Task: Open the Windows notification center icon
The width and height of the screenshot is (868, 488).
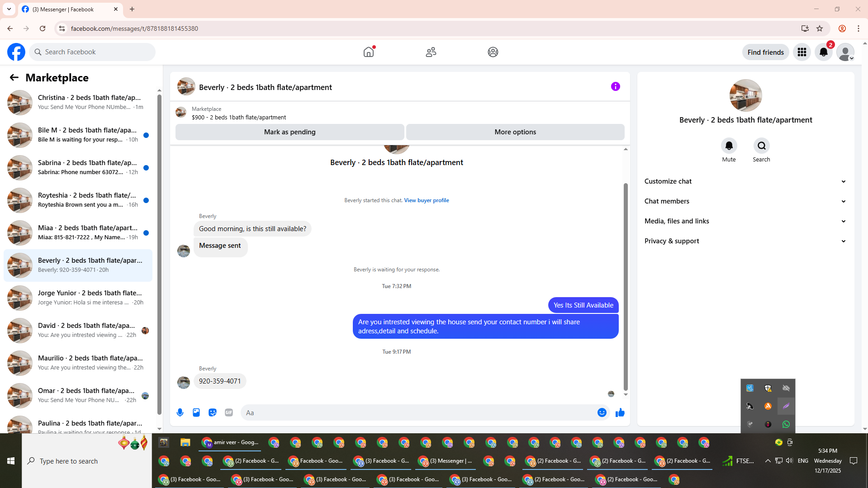Action: pos(854,460)
